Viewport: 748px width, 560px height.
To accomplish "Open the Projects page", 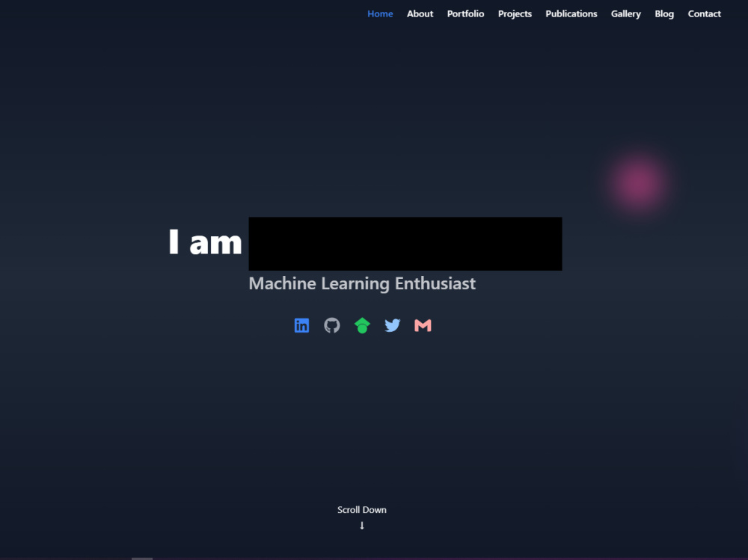I will (515, 14).
